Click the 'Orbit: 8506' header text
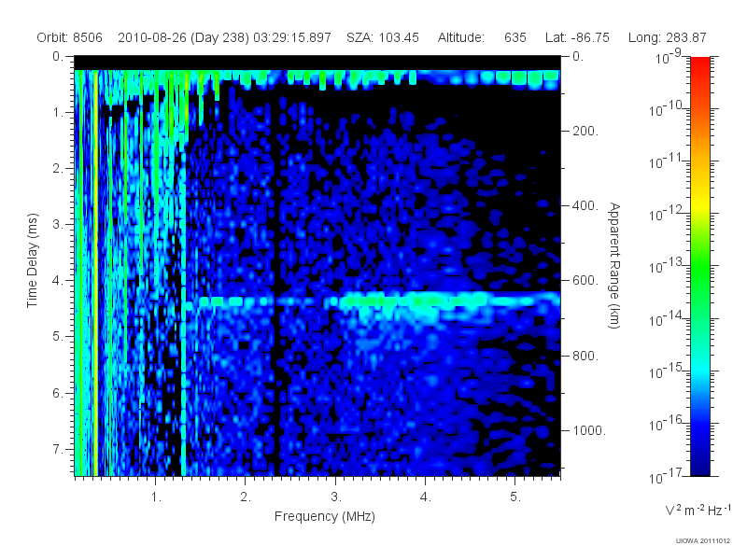This screenshot has width=747, height=560. [69, 37]
